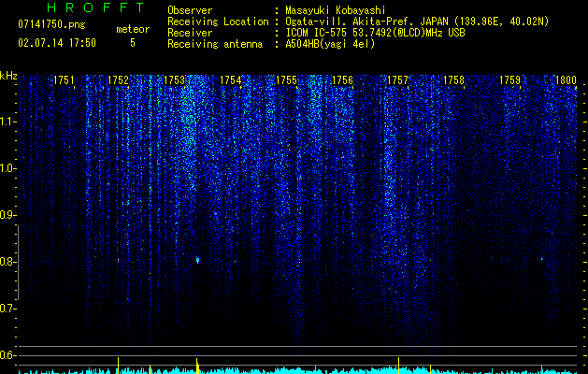Click the 1751 time marker
This screenshot has width=588, height=374.
click(x=65, y=80)
